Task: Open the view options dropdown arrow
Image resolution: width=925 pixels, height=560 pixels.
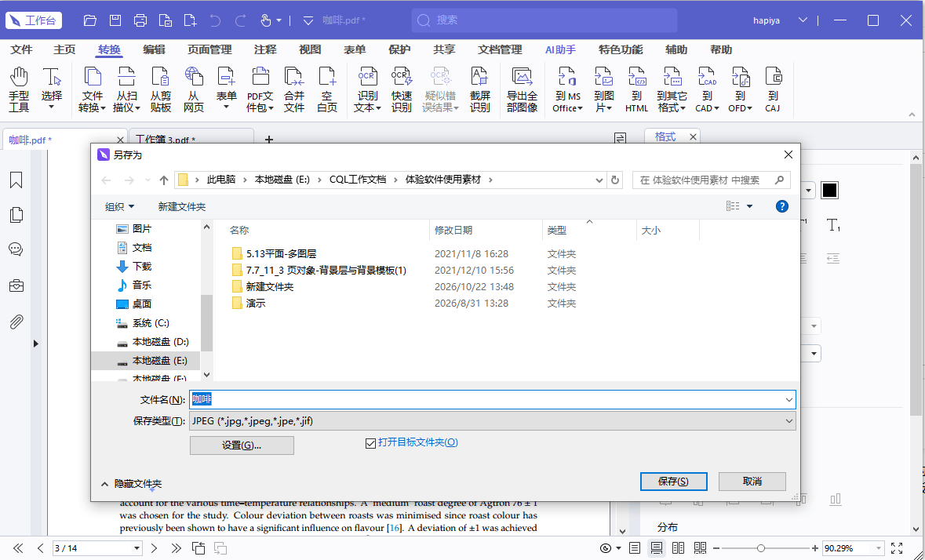Action: tap(750, 206)
